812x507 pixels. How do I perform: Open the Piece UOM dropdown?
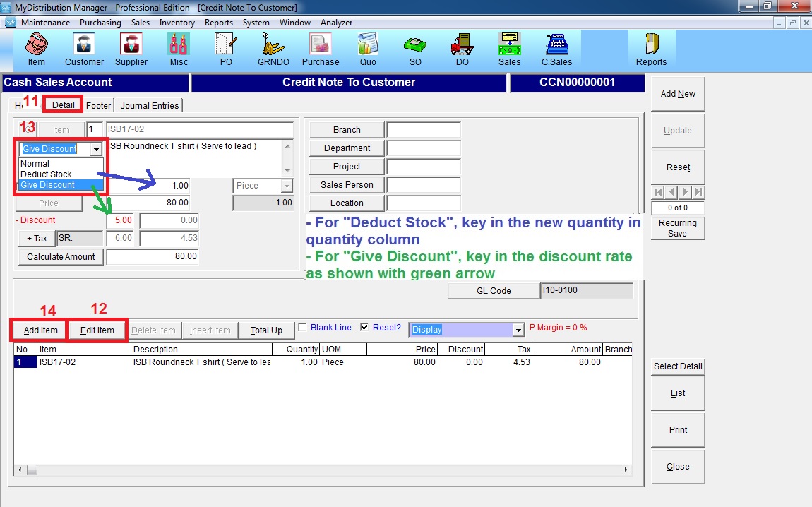(x=286, y=186)
